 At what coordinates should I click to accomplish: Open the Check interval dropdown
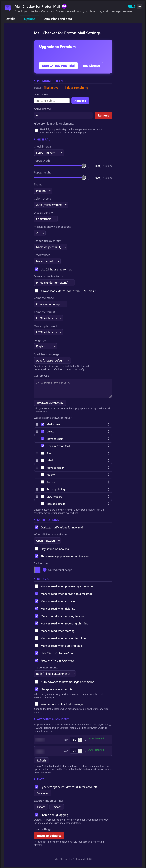point(49,153)
